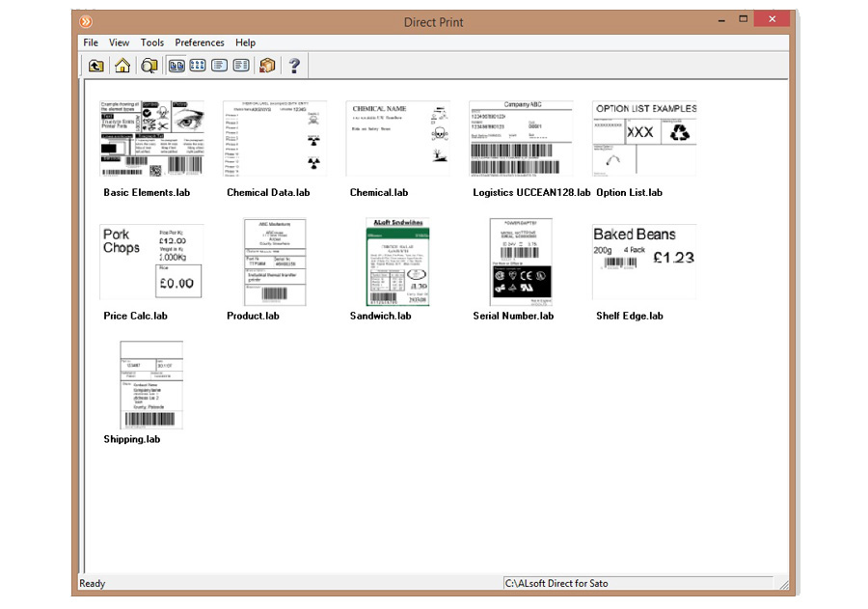The image size is (868, 609).
Task: Switch to list view
Action: point(219,66)
